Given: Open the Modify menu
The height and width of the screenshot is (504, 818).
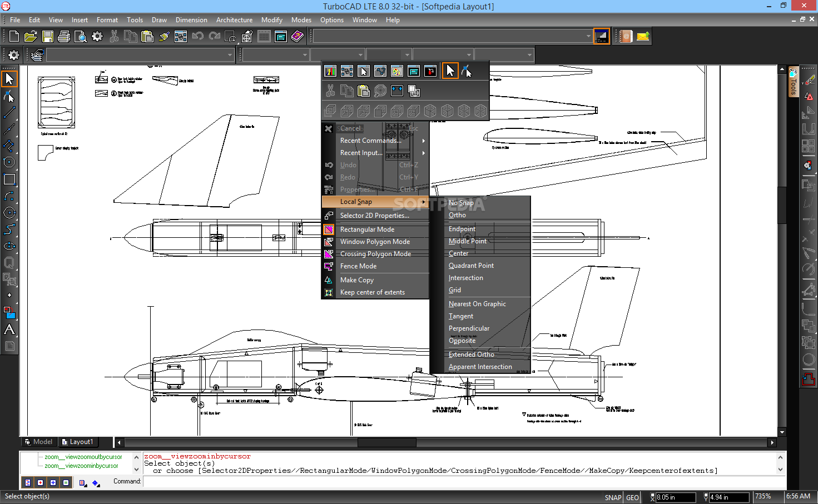Looking at the screenshot, I should click(x=272, y=20).
